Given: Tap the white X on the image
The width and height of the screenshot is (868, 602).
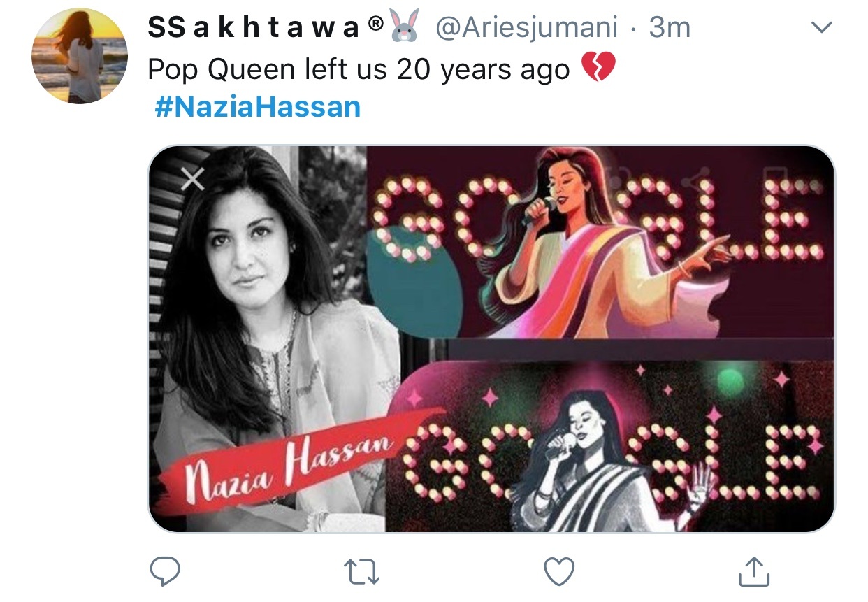Looking at the screenshot, I should click(193, 180).
